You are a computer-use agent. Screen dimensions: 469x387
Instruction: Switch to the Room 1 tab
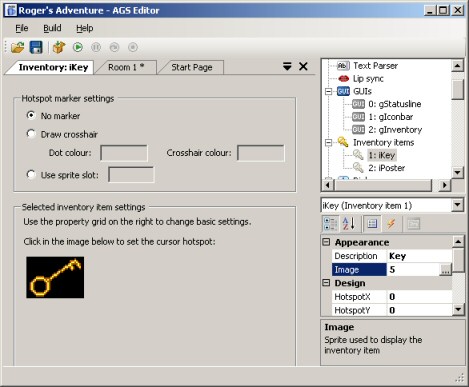pos(126,67)
